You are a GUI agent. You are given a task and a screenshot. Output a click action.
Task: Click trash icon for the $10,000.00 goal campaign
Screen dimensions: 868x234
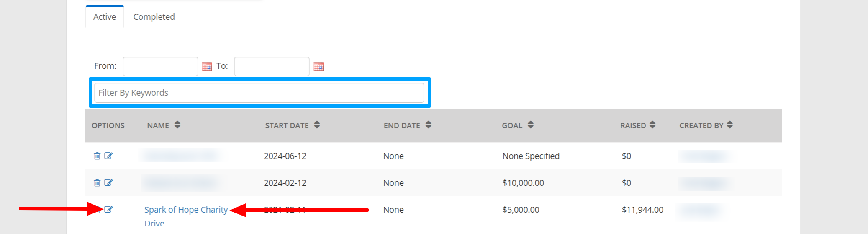pos(97,182)
